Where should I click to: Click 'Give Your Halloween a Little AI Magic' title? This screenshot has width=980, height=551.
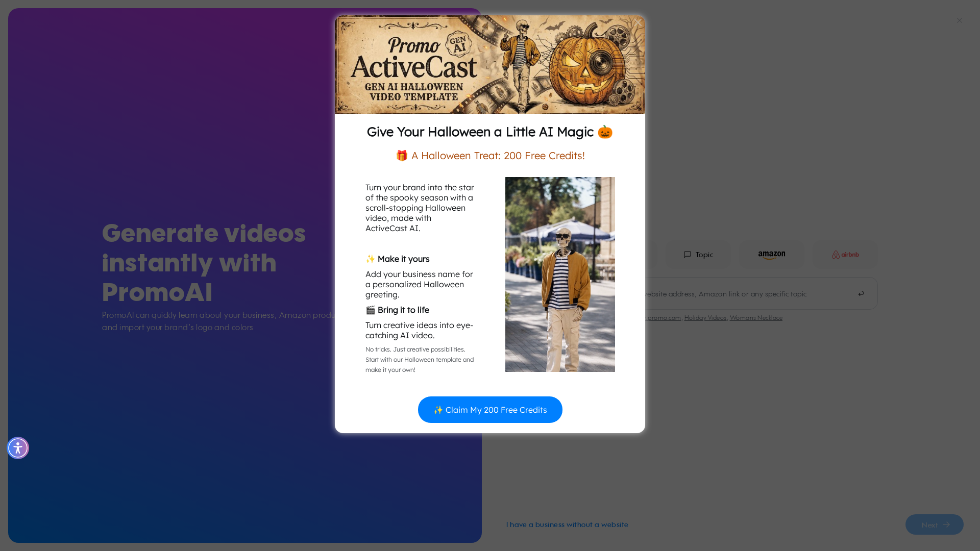pos(490,132)
